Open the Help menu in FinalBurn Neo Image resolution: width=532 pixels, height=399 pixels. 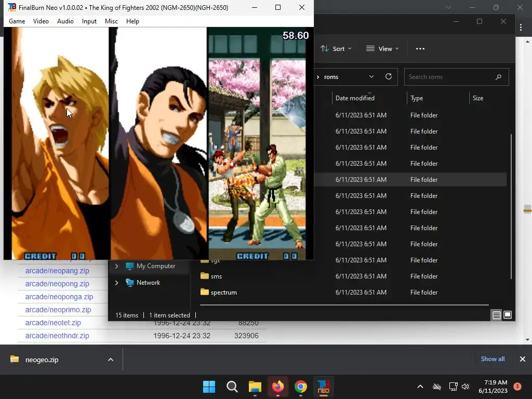132,21
